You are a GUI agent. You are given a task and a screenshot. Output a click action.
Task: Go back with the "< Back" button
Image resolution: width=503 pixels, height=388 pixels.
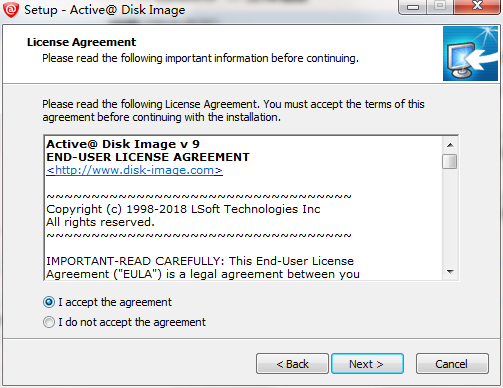(292, 364)
